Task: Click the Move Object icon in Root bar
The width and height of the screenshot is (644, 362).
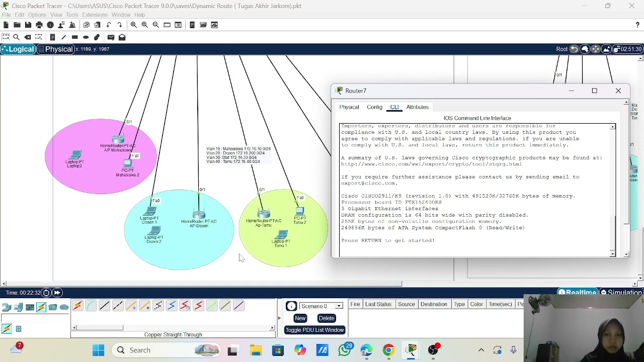Action: (x=596, y=49)
